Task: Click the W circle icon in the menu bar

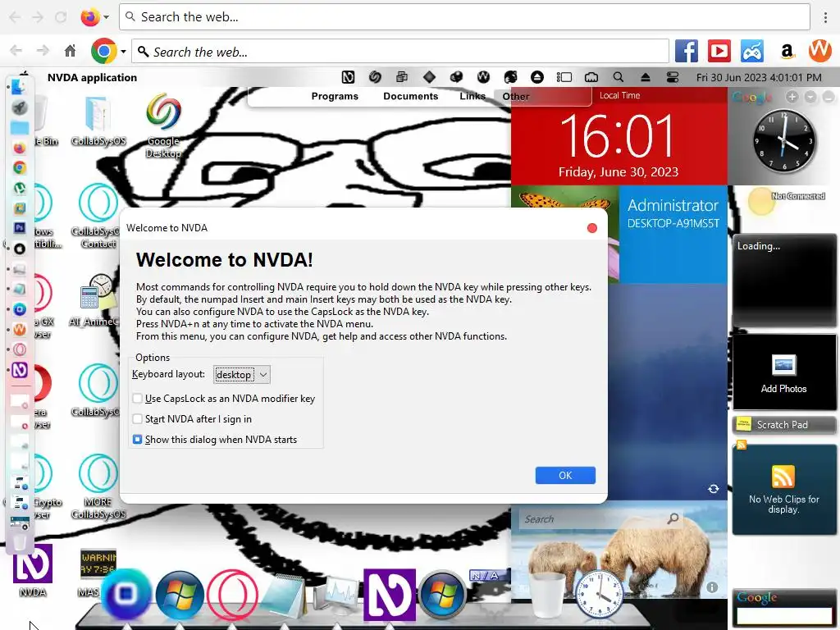Action: tap(483, 77)
